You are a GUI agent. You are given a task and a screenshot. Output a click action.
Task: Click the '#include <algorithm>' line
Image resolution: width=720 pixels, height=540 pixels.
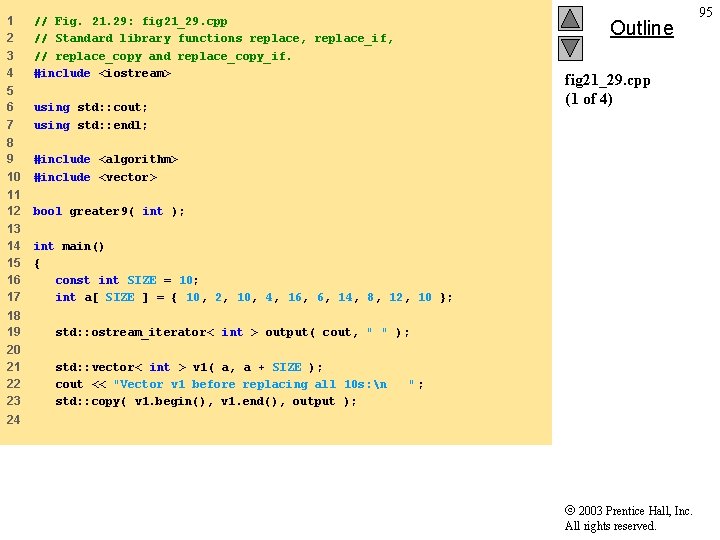[x=106, y=159]
